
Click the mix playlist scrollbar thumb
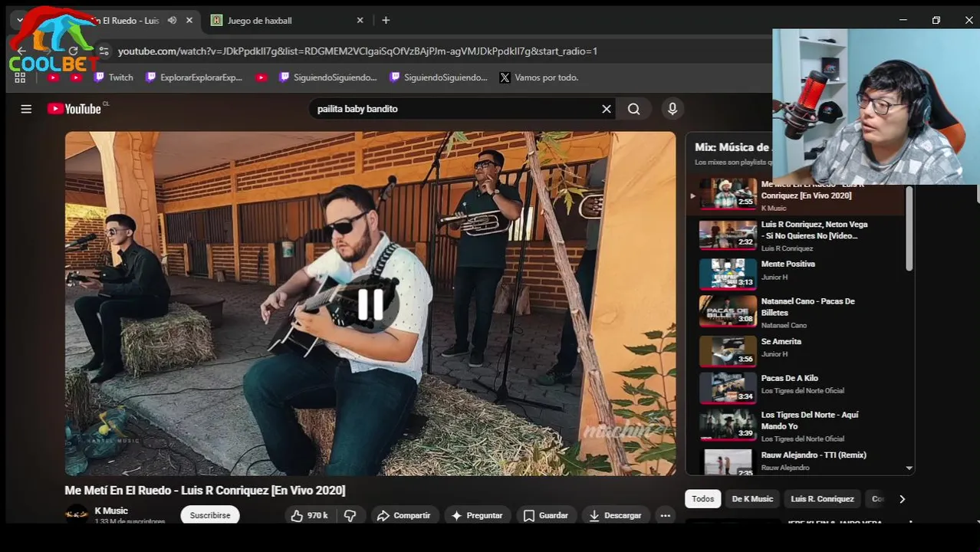pyautogui.click(x=909, y=228)
